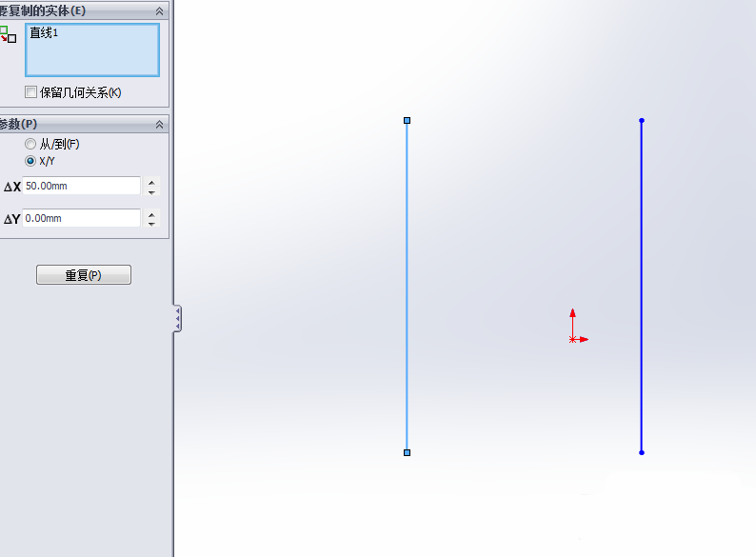Image resolution: width=756 pixels, height=557 pixels.
Task: Increase ΔY with the up spinner arrow
Action: tap(152, 214)
